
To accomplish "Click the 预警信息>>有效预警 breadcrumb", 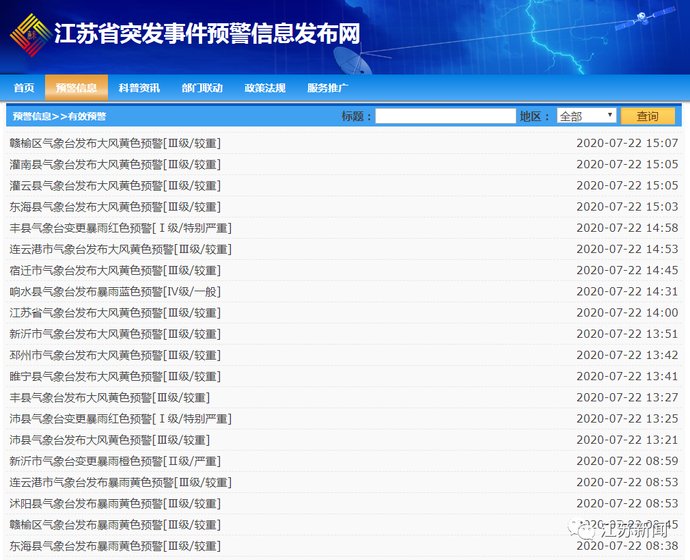I will 59,116.
